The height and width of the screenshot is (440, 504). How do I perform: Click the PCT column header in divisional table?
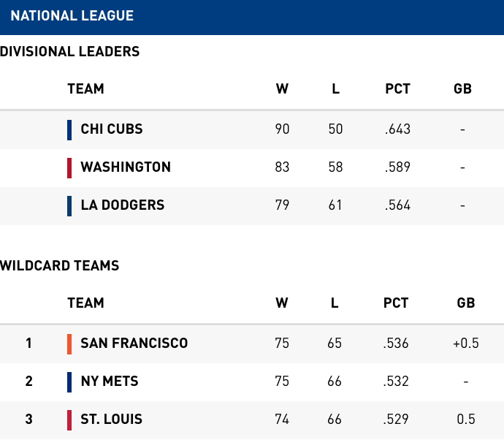[x=398, y=88]
